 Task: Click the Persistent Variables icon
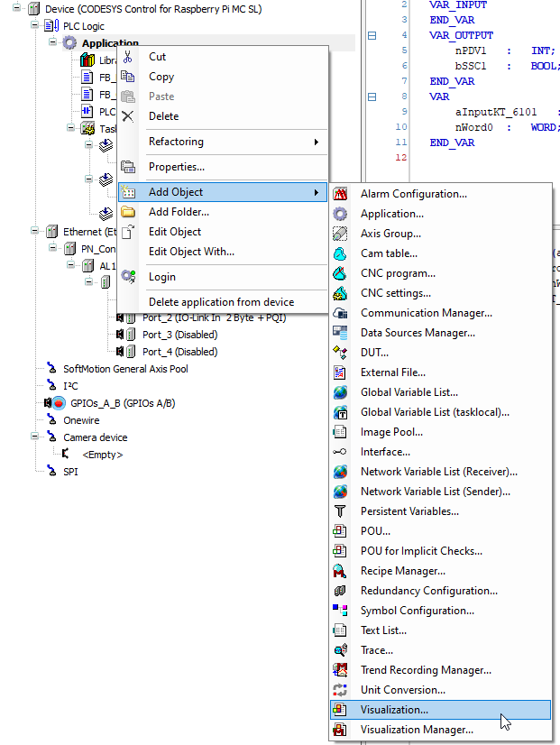pyautogui.click(x=340, y=511)
